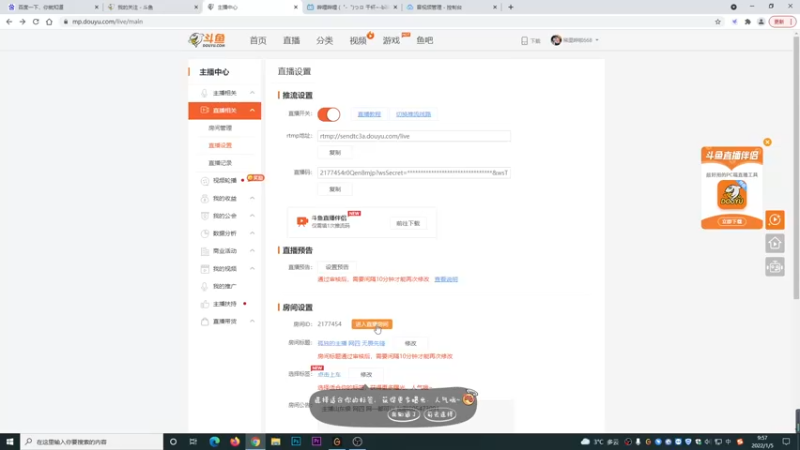The height and width of the screenshot is (450, 800).
Task: Open the 视频 navigation item
Action: (358, 40)
